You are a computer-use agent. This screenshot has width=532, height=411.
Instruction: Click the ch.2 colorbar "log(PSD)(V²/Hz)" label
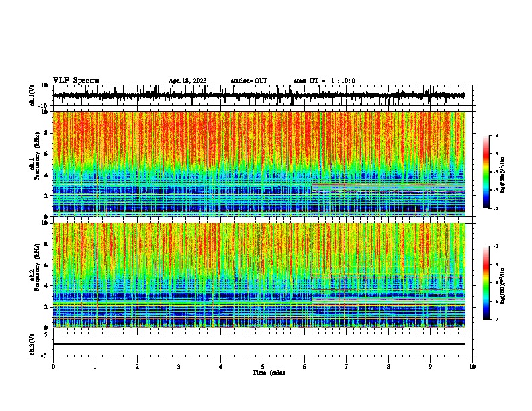(x=502, y=286)
